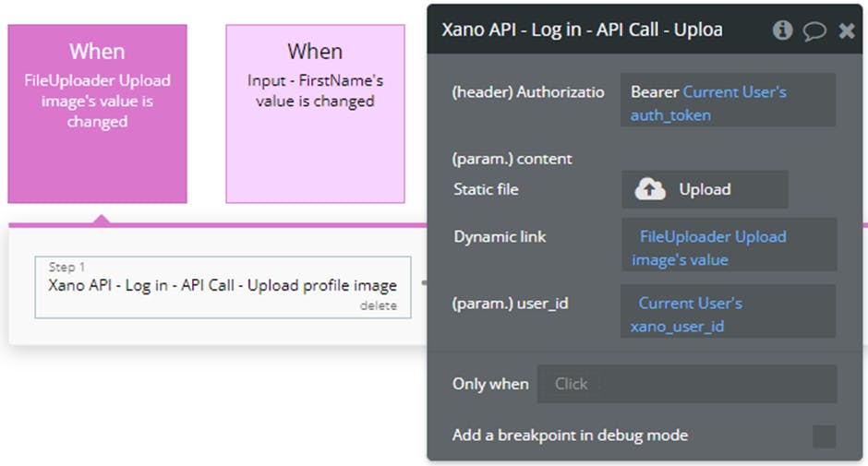Click the cloud upload icon
868x466 pixels.
tap(650, 189)
